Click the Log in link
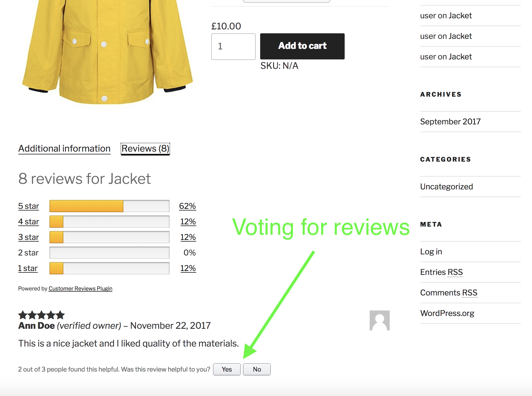The width and height of the screenshot is (532, 396). [x=431, y=252]
